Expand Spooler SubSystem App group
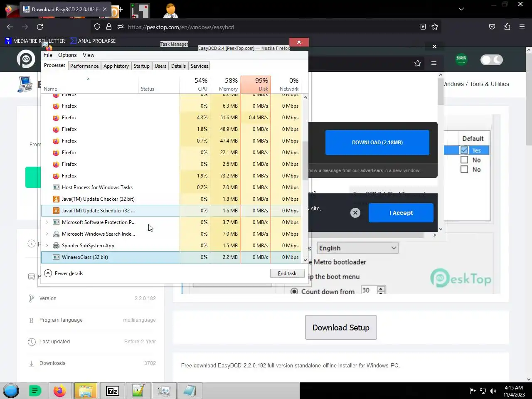532x399 pixels. [x=47, y=246]
